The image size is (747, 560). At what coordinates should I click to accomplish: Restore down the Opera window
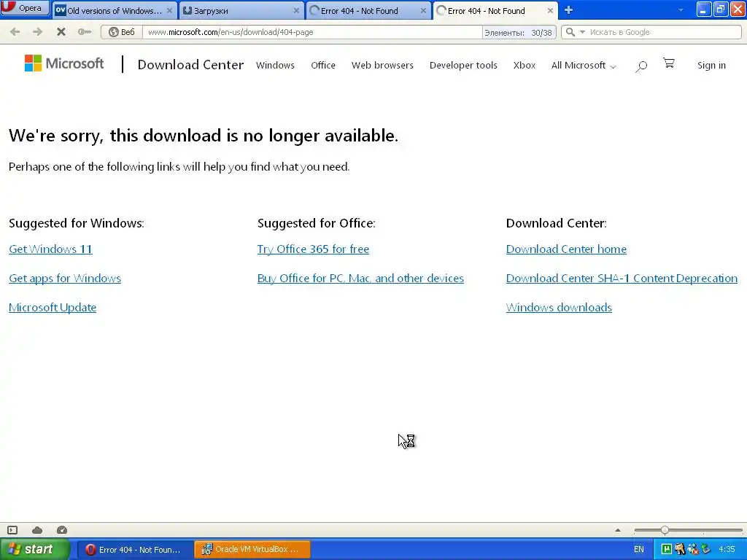click(x=721, y=9)
